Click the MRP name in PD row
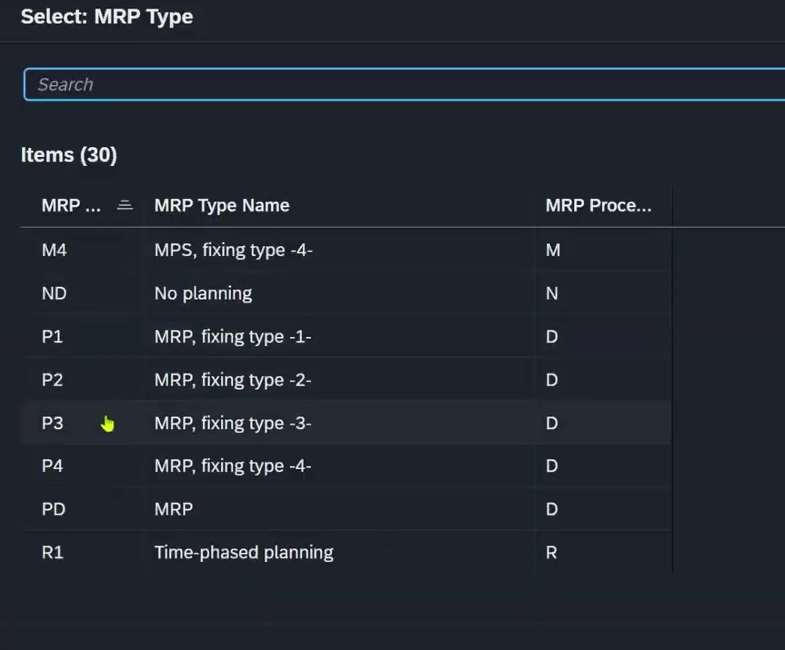The image size is (785, 650). click(174, 509)
